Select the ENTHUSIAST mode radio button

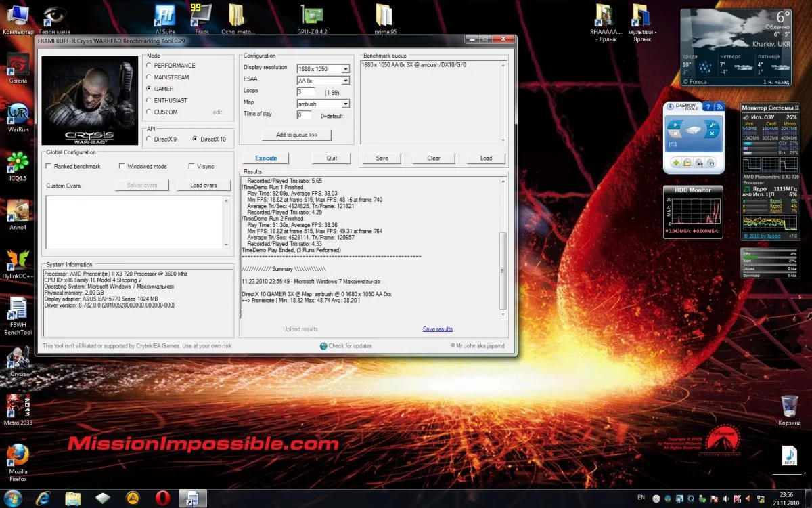point(150,100)
